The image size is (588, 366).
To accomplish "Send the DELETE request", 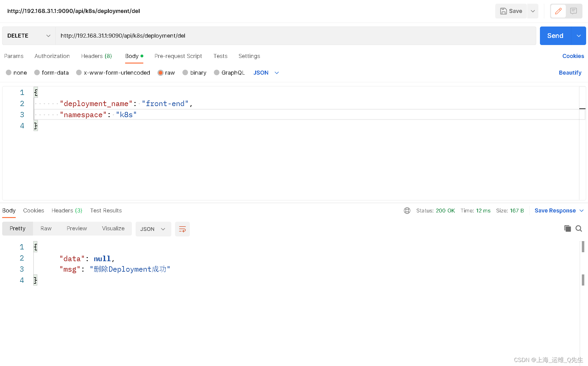I will [x=555, y=36].
